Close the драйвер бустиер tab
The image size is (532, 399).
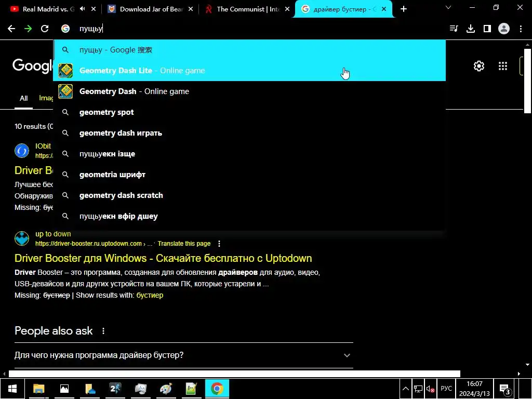coord(384,9)
